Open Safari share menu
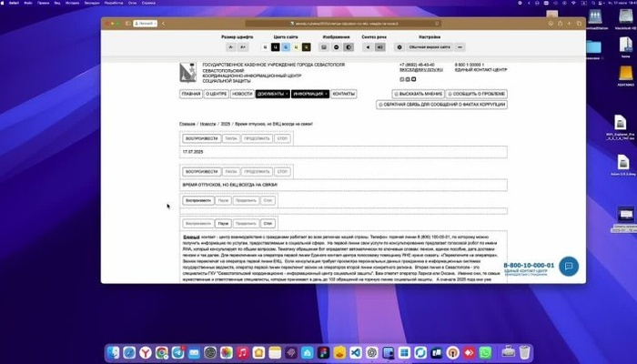Viewport: 637px width, 364px height. pos(560,24)
